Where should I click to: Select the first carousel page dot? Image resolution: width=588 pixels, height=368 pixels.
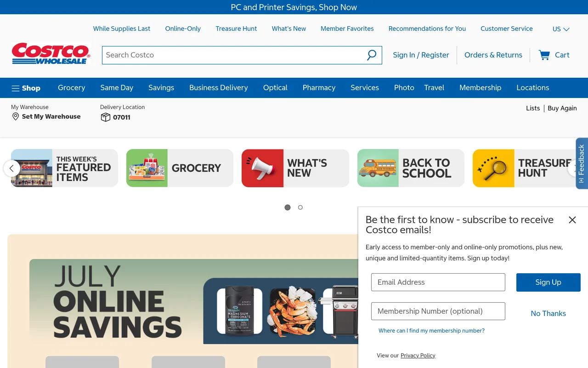288,207
